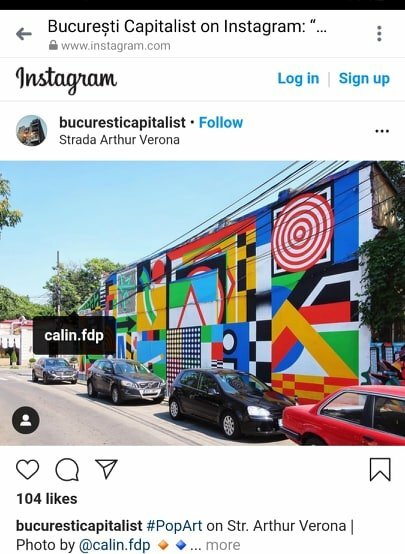Viewport: 405px width, 554px height.
Task: Like the post with heart icon
Action: click(x=28, y=470)
